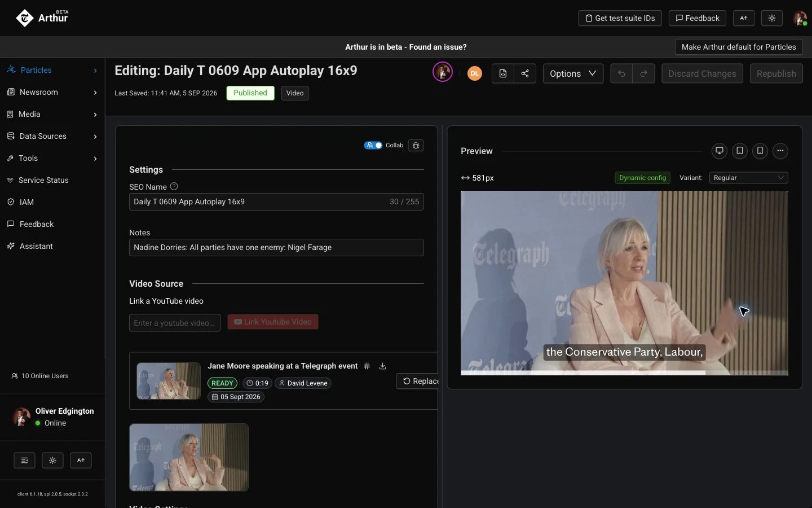Click Get test suite IDs button
Image resolution: width=812 pixels, height=508 pixels.
pos(620,18)
